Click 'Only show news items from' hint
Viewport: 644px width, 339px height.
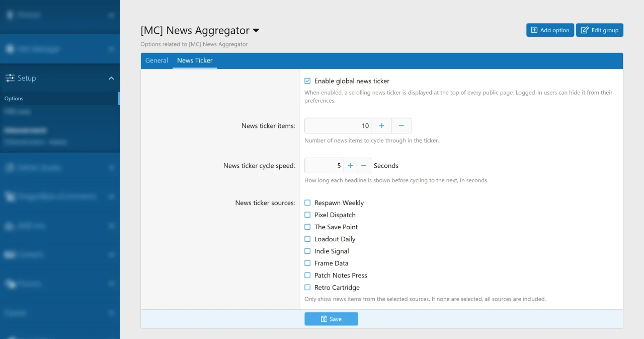pos(425,299)
